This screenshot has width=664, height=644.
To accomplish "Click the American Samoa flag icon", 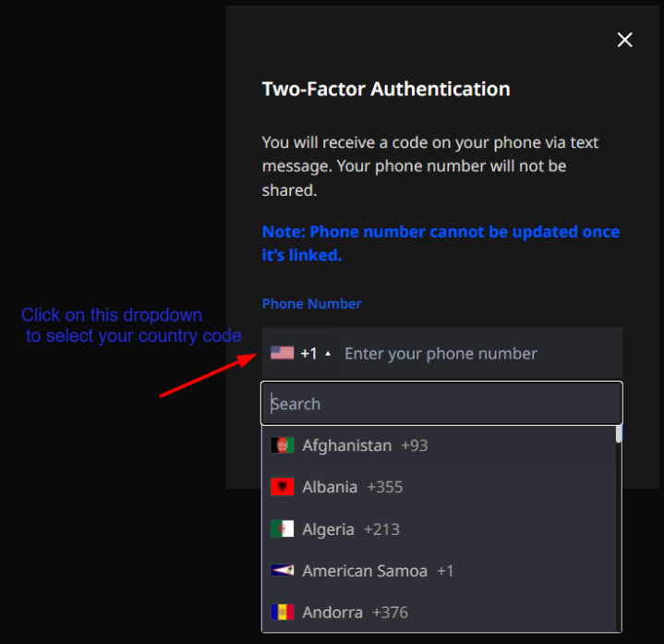I will (x=283, y=571).
